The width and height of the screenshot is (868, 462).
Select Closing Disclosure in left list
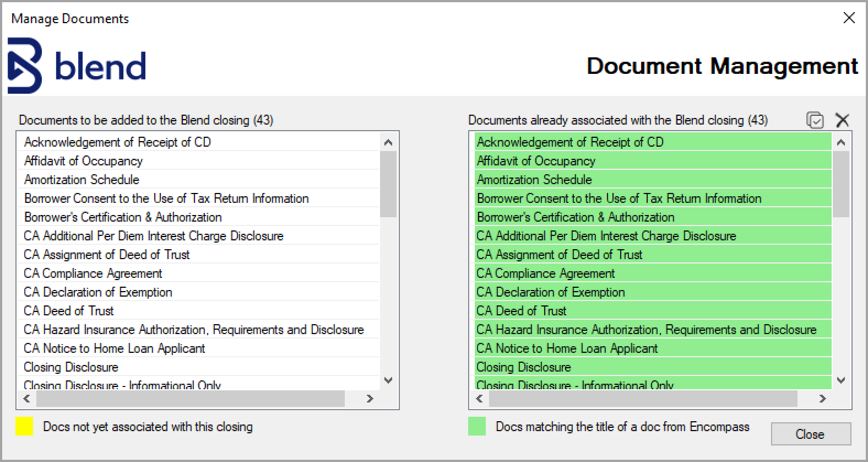[199, 367]
